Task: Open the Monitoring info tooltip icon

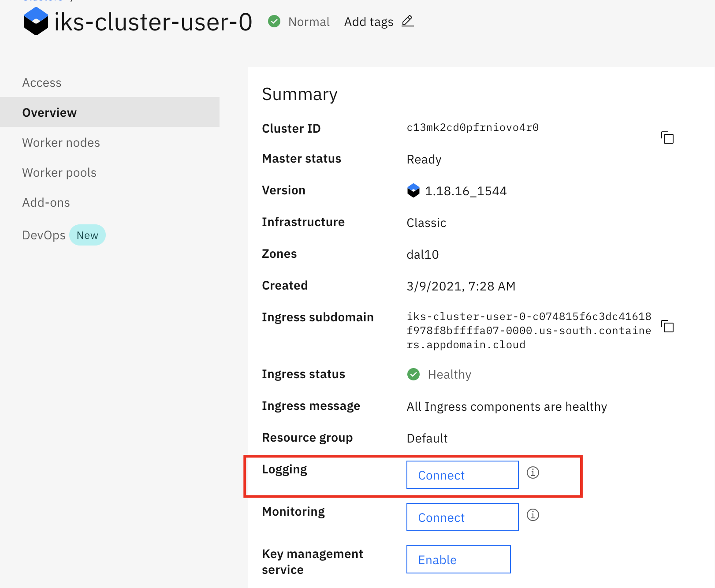Action: [533, 515]
